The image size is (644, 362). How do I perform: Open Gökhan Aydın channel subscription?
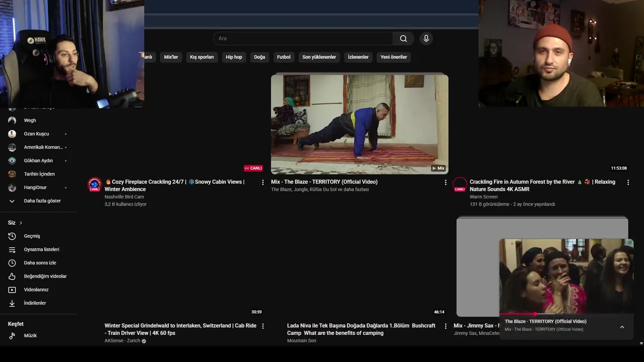(x=38, y=161)
